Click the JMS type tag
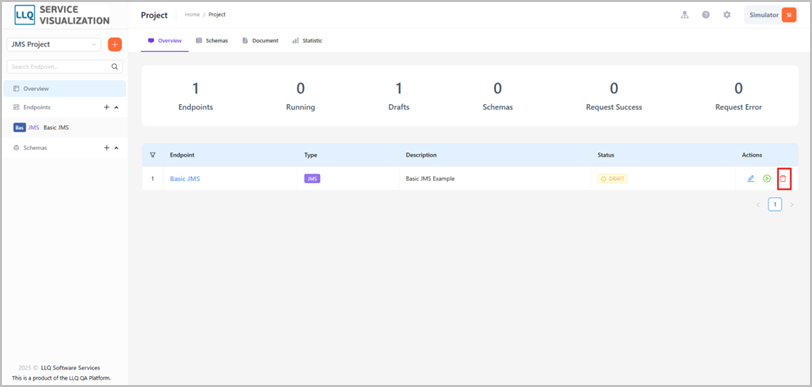 [x=312, y=179]
